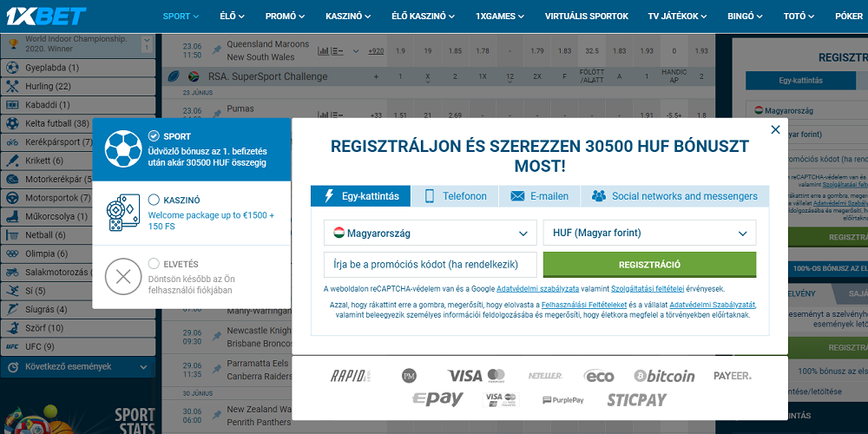Select the SPORT bonus radio option
This screenshot has width=868, height=434.
pos(154,136)
